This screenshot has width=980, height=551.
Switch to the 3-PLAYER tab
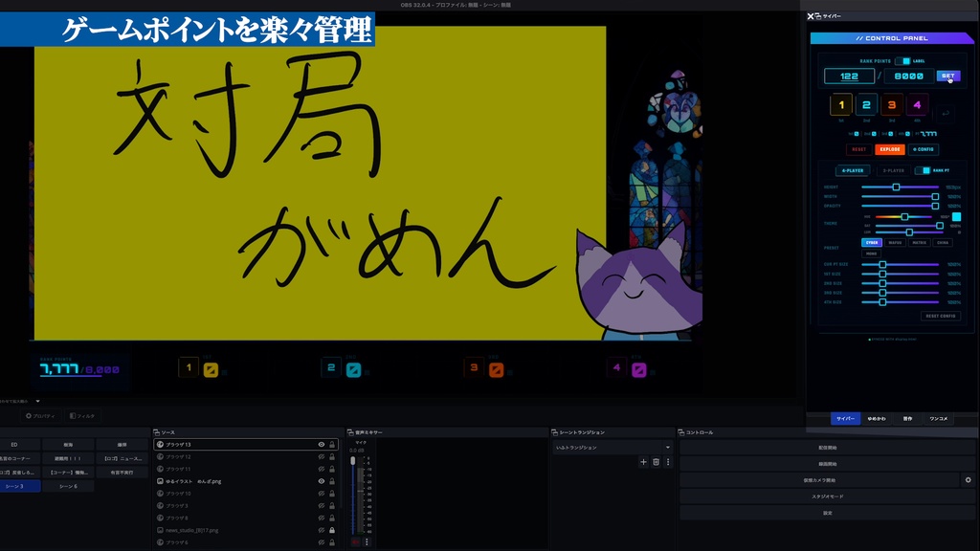893,170
